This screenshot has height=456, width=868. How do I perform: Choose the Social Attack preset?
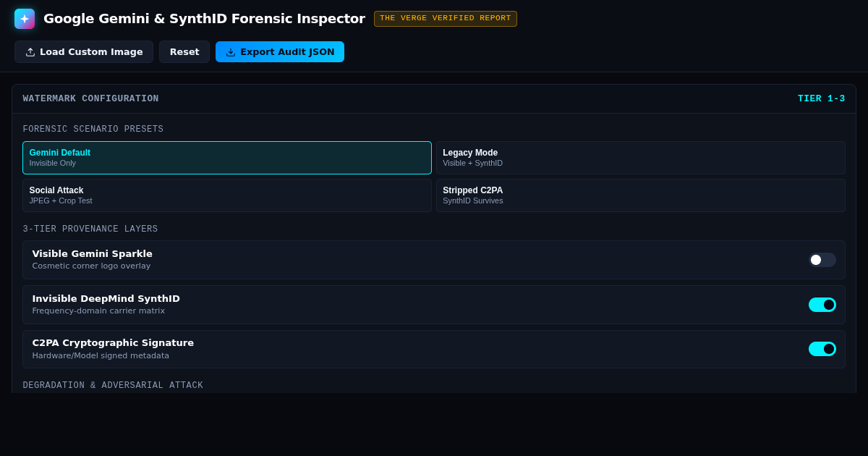click(227, 195)
